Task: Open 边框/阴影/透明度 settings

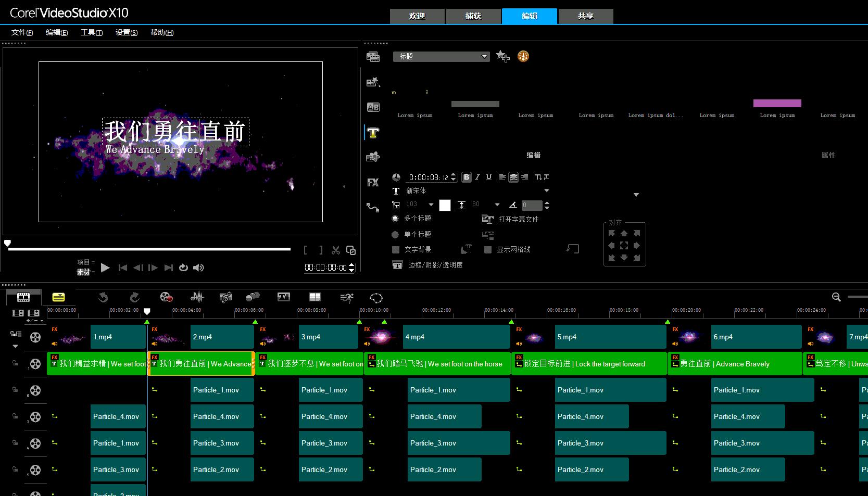Action: point(435,265)
